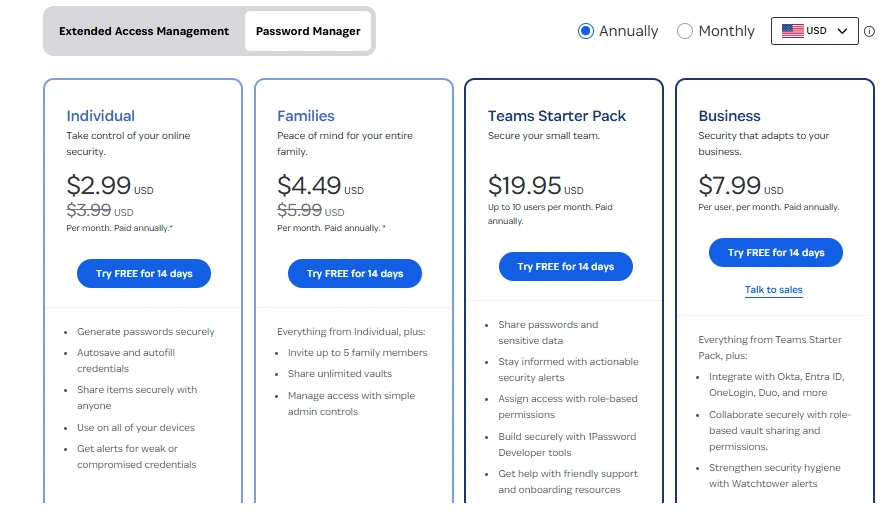
Task: Click 'Autosave and autofill credentials' feature
Action: [x=126, y=361]
